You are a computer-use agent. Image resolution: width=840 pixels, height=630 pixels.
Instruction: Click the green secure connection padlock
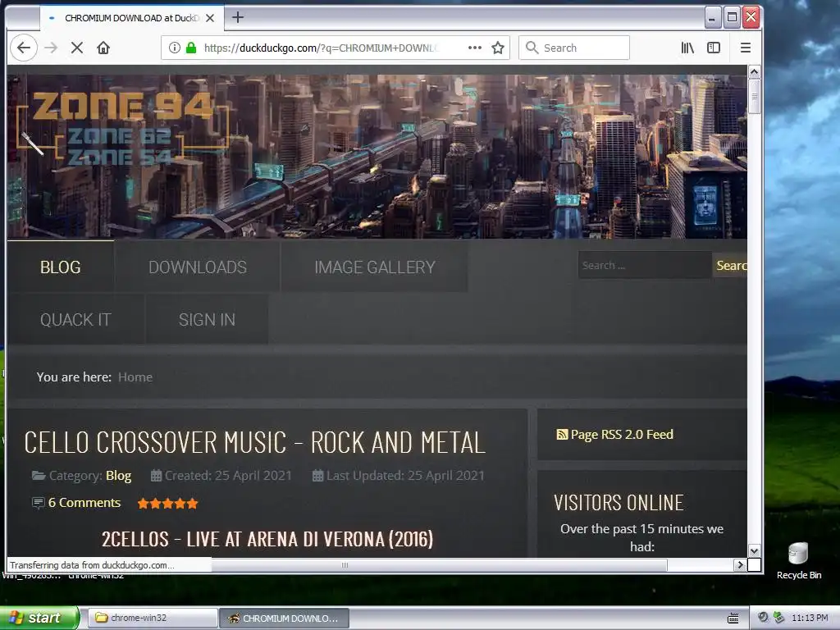190,48
